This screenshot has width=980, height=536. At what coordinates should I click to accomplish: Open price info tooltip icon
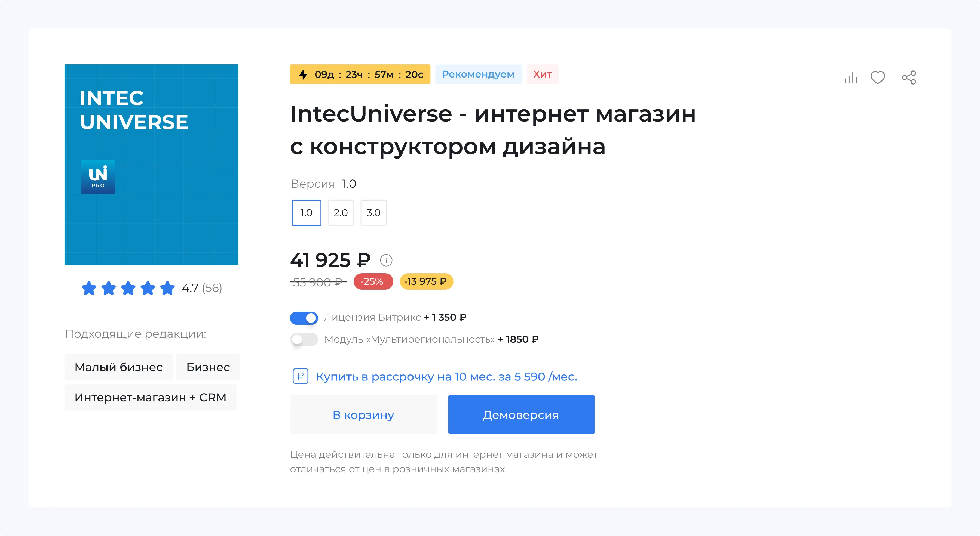click(x=386, y=261)
